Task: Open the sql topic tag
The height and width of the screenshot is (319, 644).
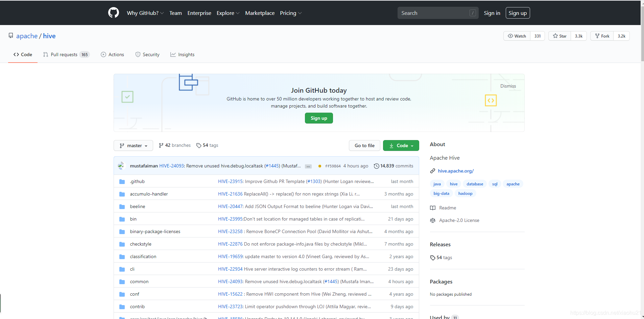Action: point(495,184)
